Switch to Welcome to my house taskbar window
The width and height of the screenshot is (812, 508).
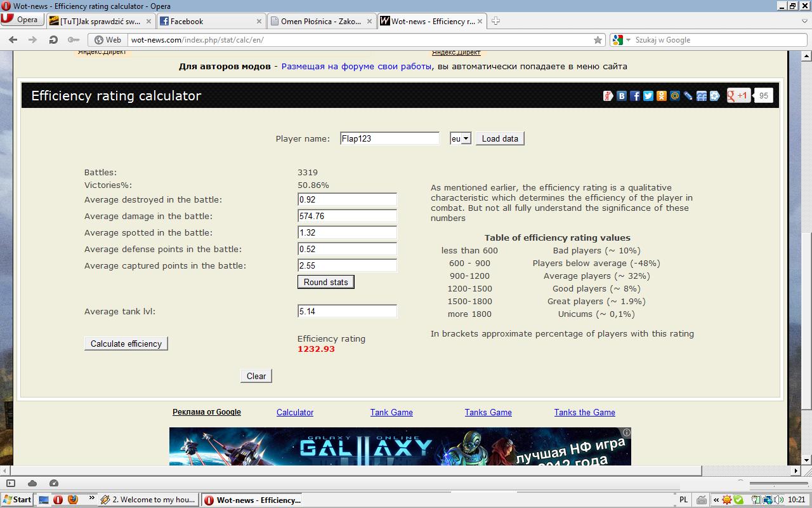(149, 500)
